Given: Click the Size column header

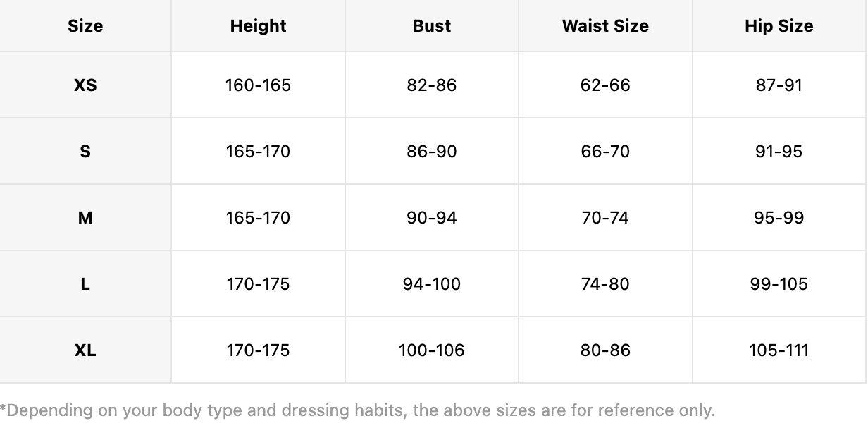Looking at the screenshot, I should [x=85, y=26].
